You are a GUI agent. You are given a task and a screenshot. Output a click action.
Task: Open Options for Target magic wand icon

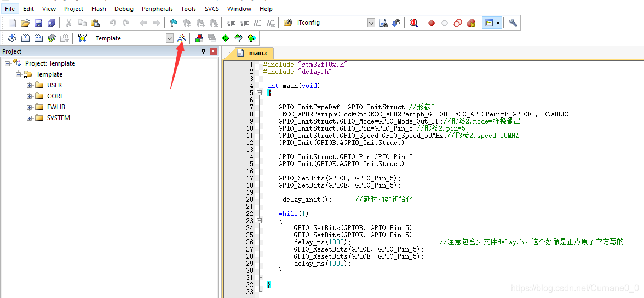coord(182,38)
